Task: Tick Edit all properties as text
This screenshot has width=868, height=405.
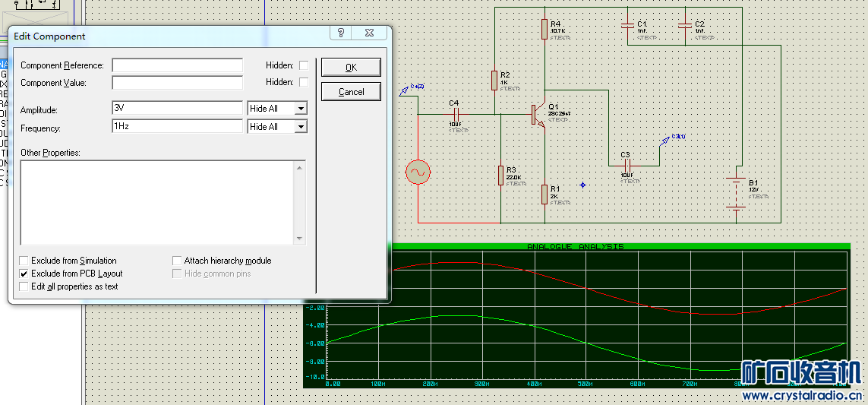Action: pyautogui.click(x=24, y=286)
